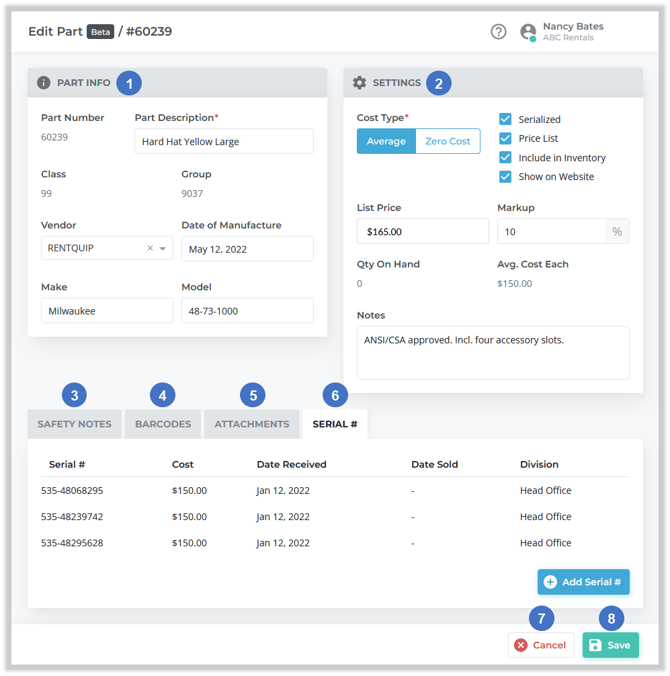Uncheck the Serialized checkbox
This screenshot has height=676, width=670.
tap(505, 119)
